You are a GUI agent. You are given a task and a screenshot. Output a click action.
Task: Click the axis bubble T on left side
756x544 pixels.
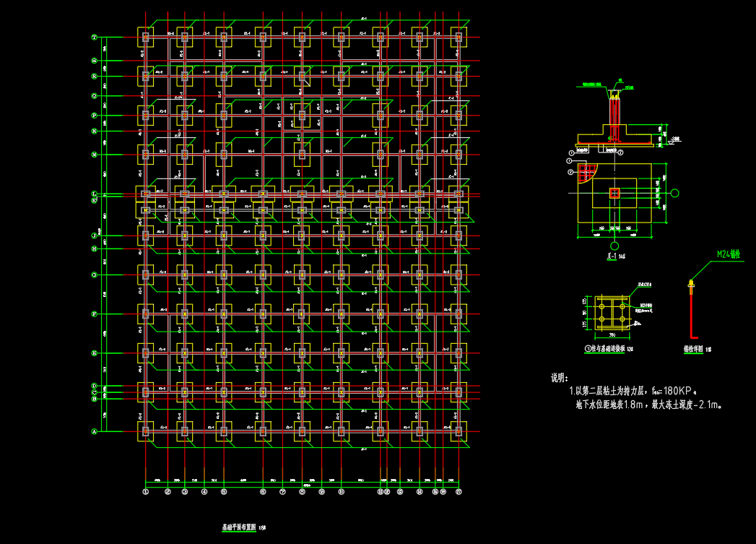click(95, 38)
